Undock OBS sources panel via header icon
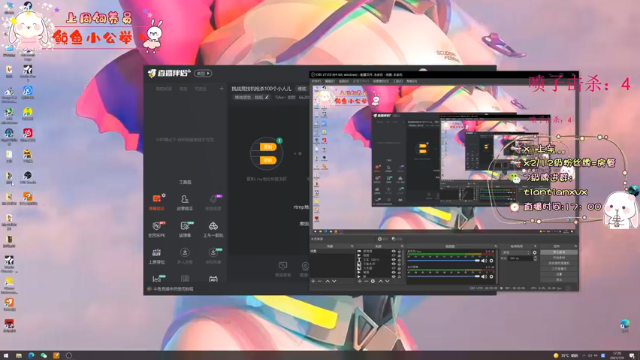Viewport: 640px width, 360px height. pos(402,246)
